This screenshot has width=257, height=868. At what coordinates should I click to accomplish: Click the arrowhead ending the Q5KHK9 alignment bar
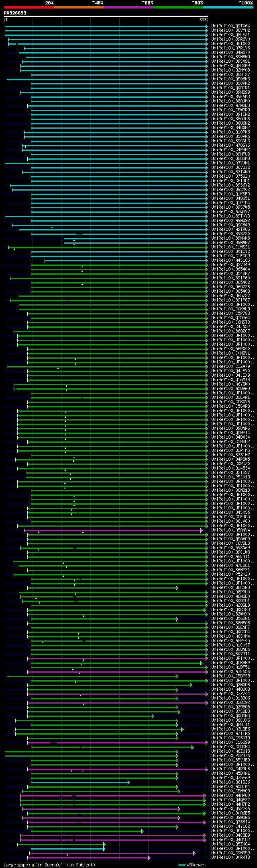click(202, 663)
